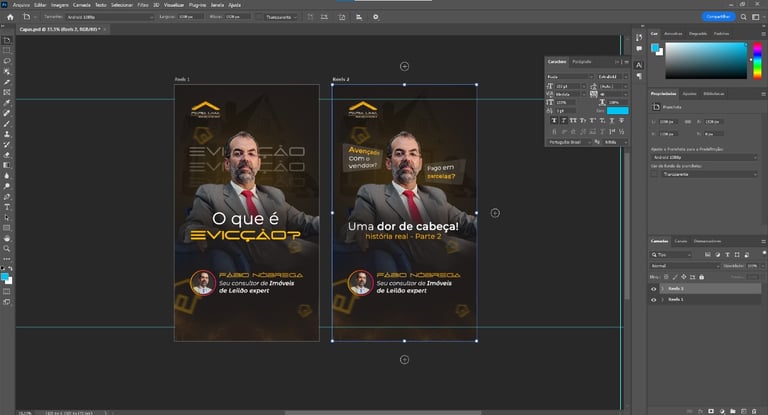Select the Artboard tool in the toolbar
Image resolution: width=768 pixels, height=415 pixels.
click(x=7, y=40)
